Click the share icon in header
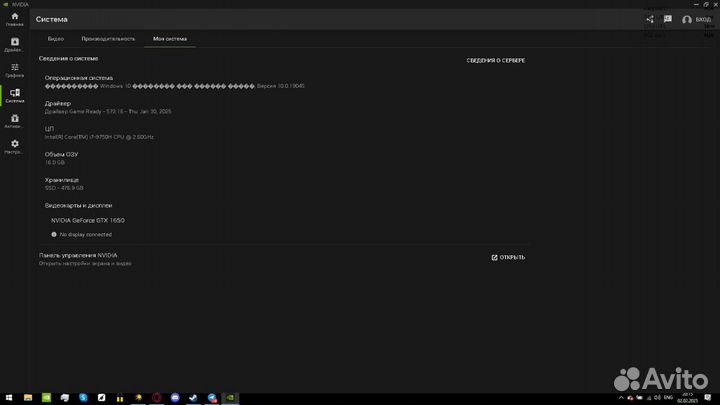Viewport: 720px width, 405px height. coord(649,19)
